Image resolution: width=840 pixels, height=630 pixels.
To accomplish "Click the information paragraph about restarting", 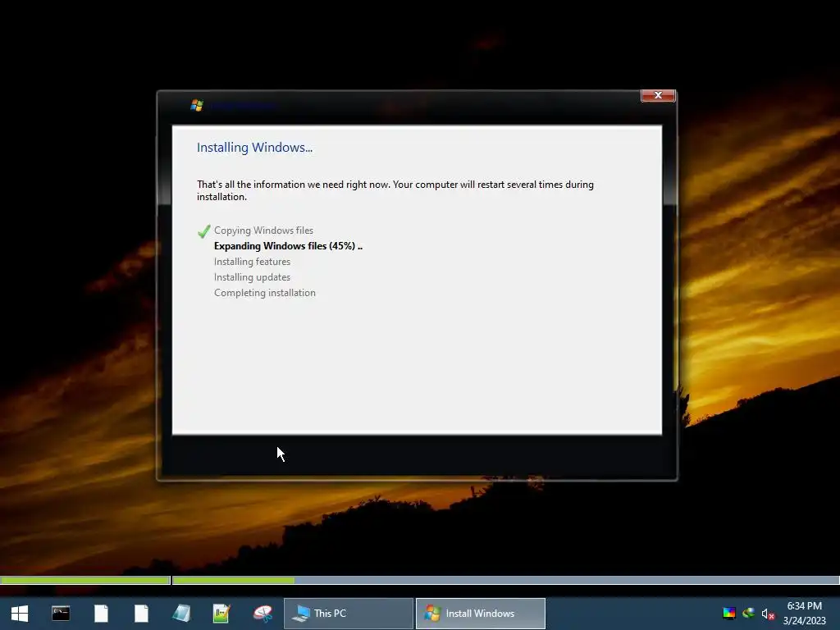I will 395,190.
